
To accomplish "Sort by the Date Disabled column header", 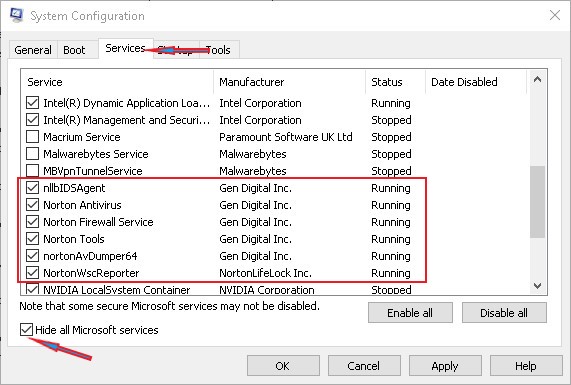I will point(476,82).
